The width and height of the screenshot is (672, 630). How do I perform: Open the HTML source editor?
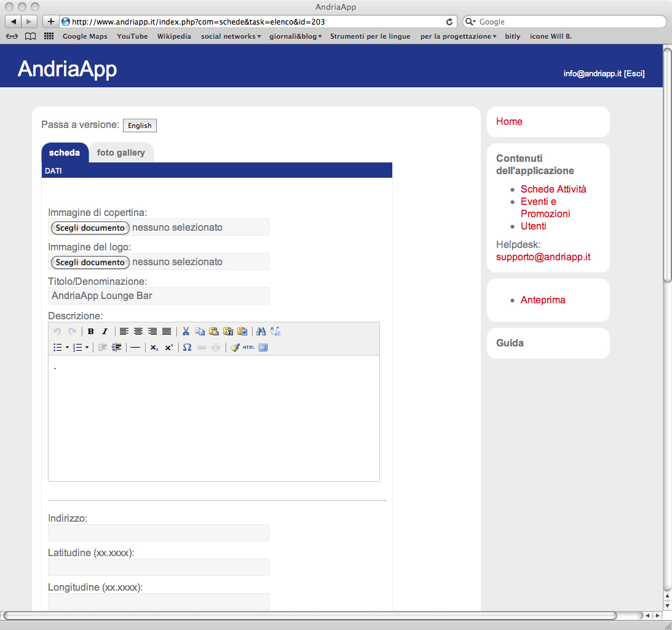248,348
